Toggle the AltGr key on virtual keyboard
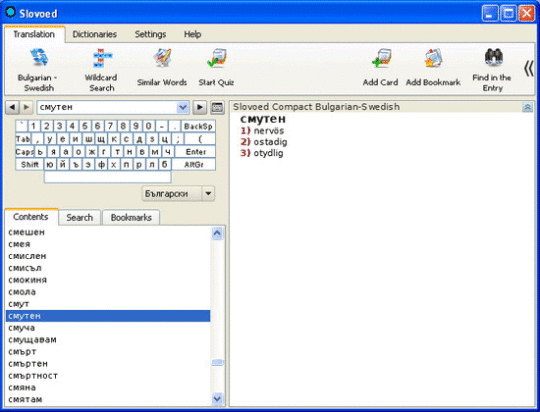Viewport: 540px width, 412px height. pos(194,165)
